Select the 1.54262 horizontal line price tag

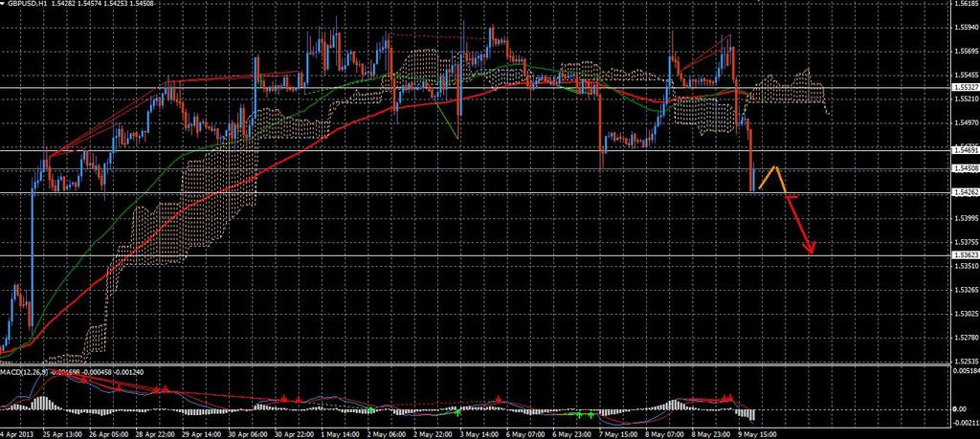[965, 193]
